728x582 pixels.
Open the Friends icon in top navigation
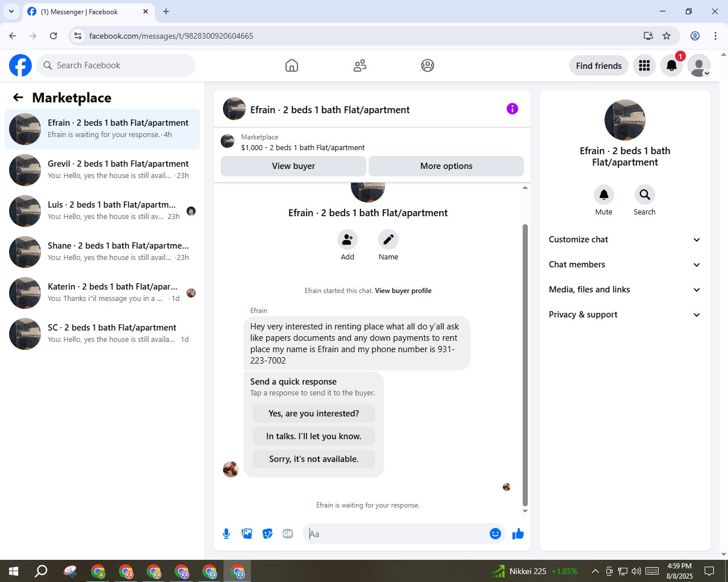(x=360, y=65)
